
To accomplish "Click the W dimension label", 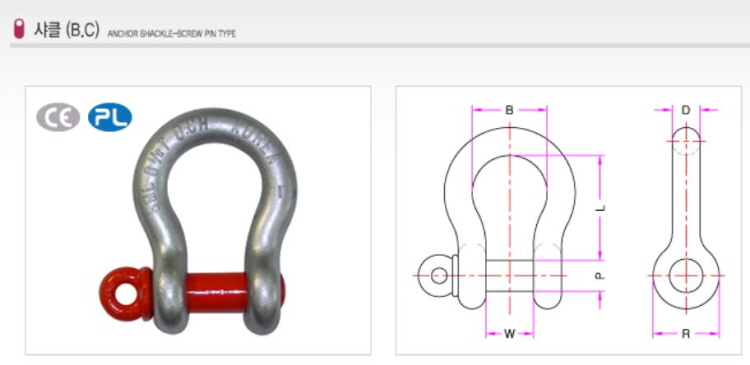I will point(509,334).
